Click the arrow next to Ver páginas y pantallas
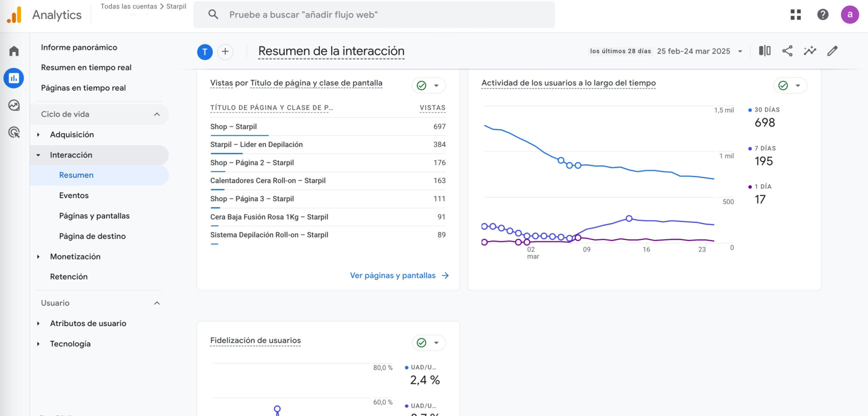The image size is (868, 416). [x=445, y=276]
